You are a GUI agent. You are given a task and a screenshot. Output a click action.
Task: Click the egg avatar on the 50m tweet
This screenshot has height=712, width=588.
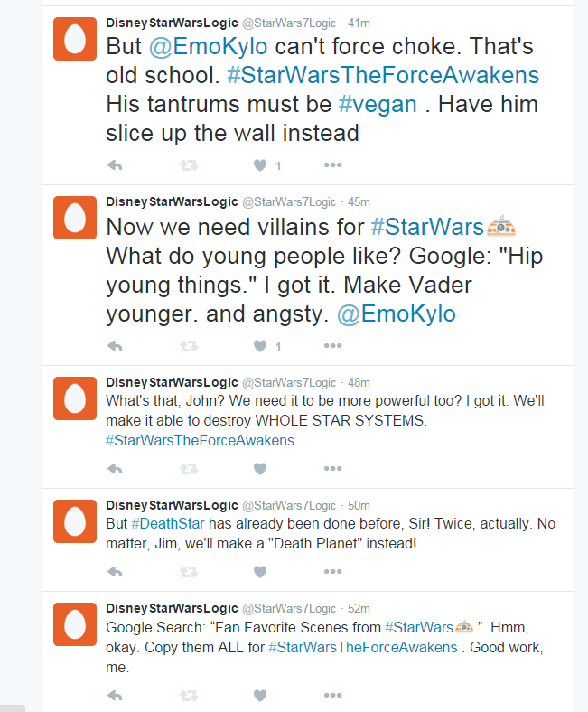(x=75, y=521)
